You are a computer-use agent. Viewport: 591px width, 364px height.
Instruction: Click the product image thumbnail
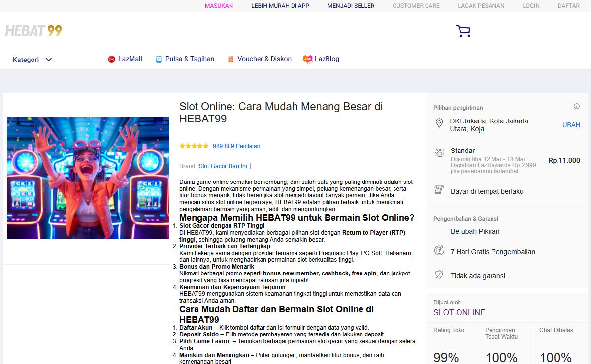pos(88,178)
